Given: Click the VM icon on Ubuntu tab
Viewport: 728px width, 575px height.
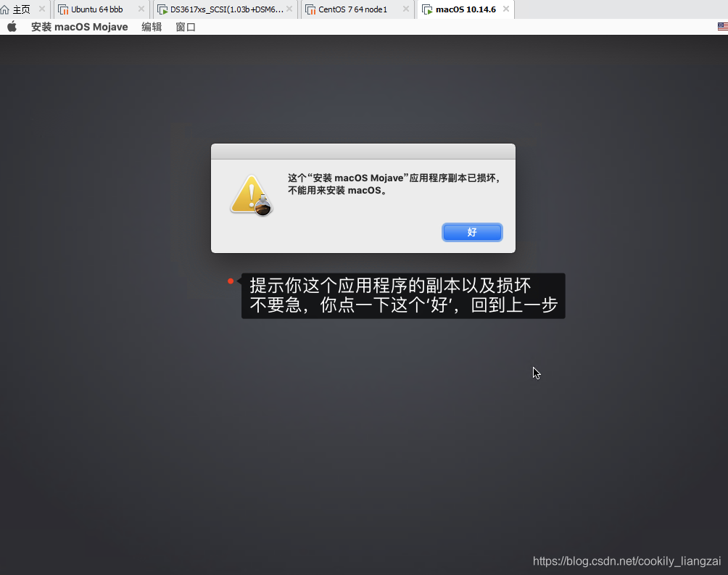Looking at the screenshot, I should pyautogui.click(x=63, y=9).
